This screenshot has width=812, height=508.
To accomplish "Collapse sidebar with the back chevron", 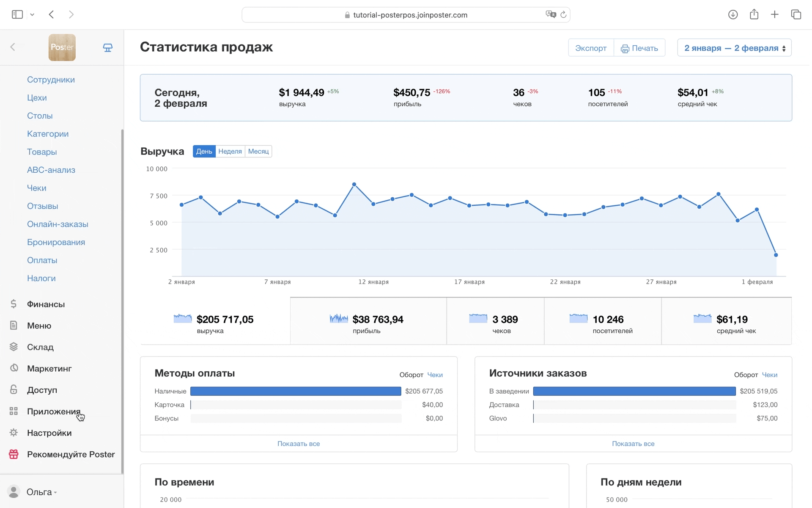I will pos(13,47).
